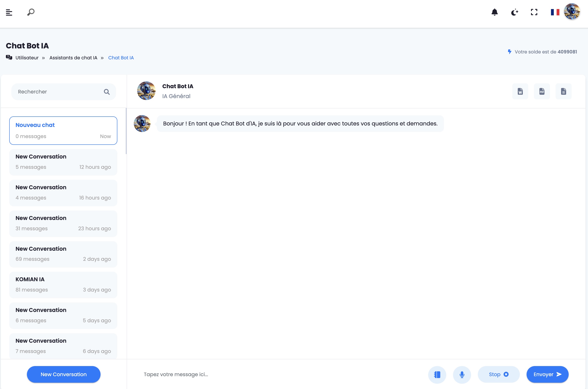The image size is (588, 389).
Task: Open user profile avatar menu
Action: [572, 12]
